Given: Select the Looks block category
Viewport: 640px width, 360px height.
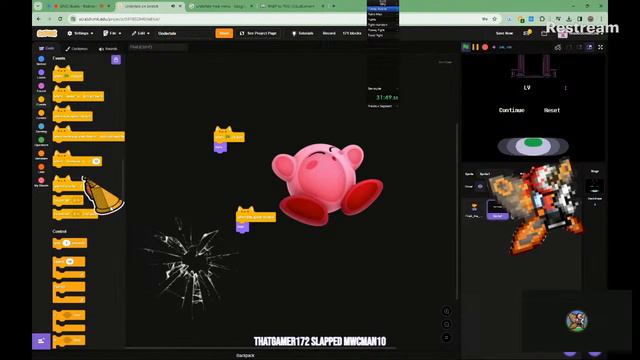Looking at the screenshot, I should 41,74.
